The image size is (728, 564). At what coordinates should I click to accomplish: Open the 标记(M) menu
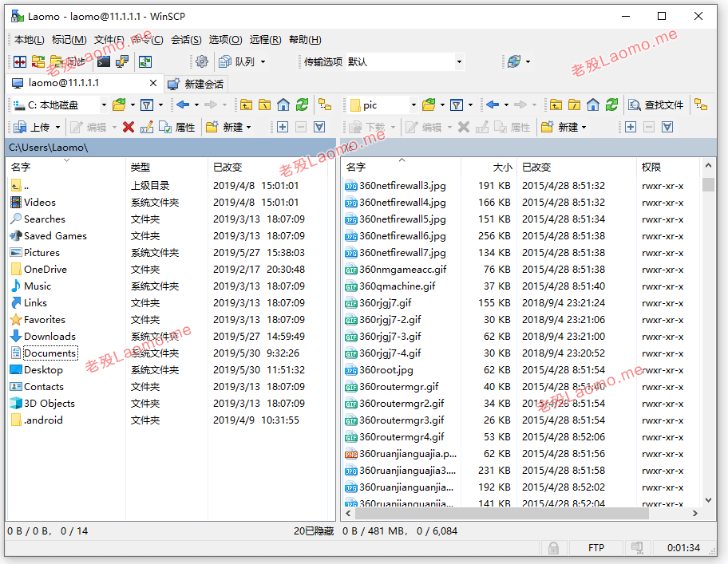pos(69,40)
